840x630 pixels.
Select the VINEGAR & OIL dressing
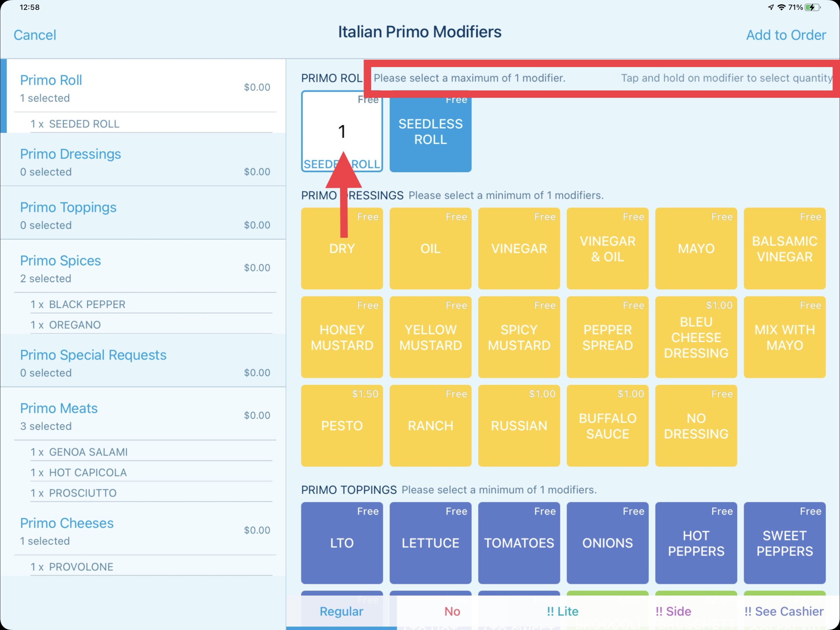click(x=607, y=248)
